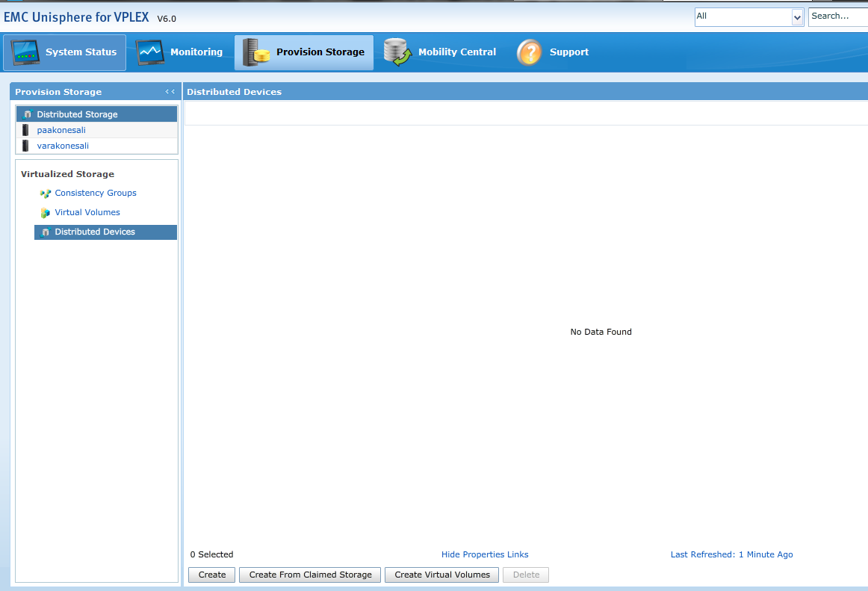Click the EMC Unisphere for VPLEX title
The width and height of the screenshot is (868, 591).
pos(76,17)
